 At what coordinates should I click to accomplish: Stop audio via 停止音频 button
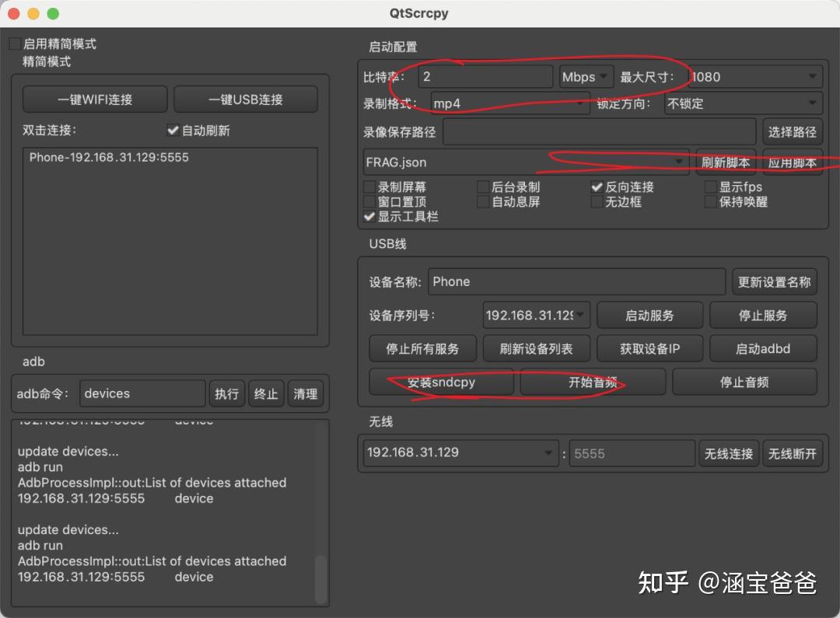744,382
